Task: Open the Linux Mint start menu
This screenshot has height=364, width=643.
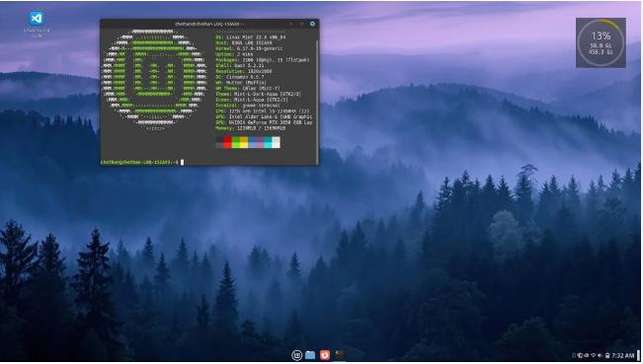Action: point(297,355)
